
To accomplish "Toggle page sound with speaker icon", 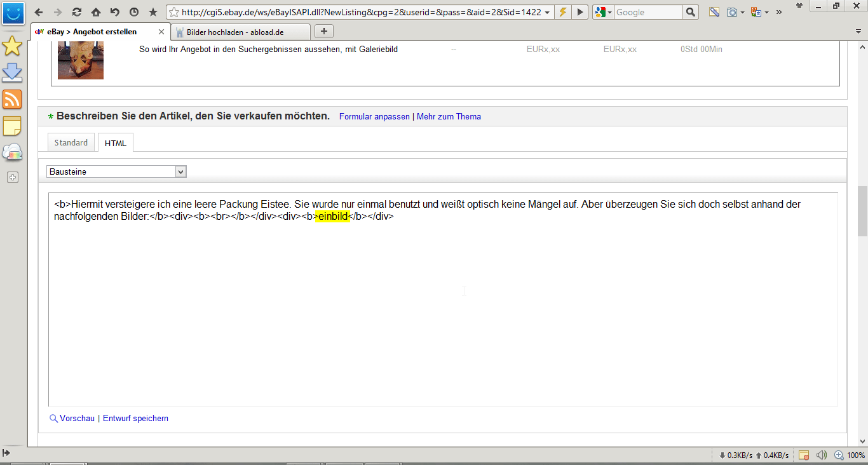I will pos(822,455).
